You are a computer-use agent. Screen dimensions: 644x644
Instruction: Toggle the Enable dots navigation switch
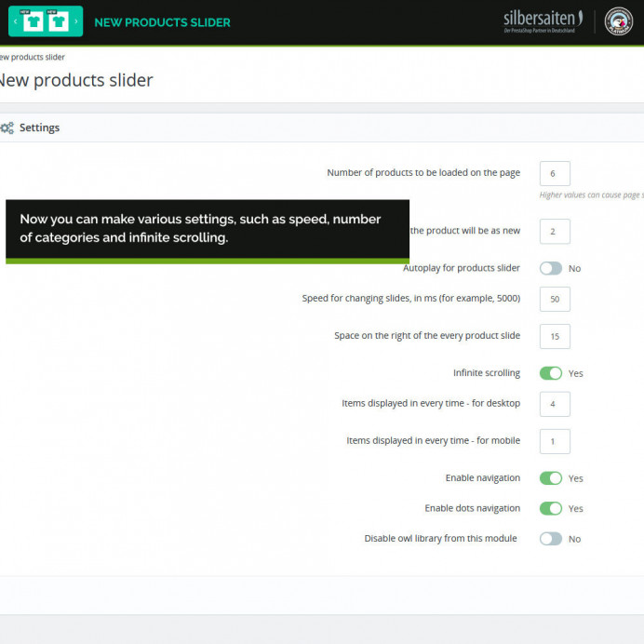tap(551, 508)
